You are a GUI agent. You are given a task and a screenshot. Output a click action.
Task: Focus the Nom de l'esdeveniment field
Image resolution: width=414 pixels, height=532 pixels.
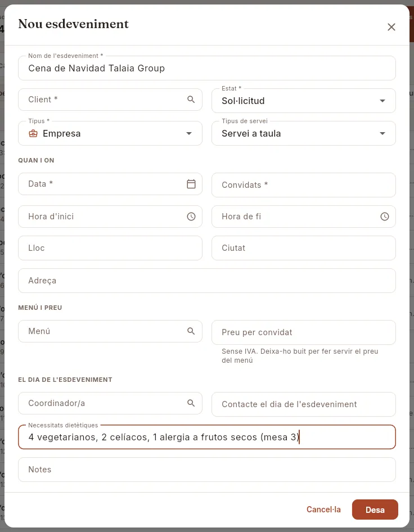pyautogui.click(x=207, y=68)
